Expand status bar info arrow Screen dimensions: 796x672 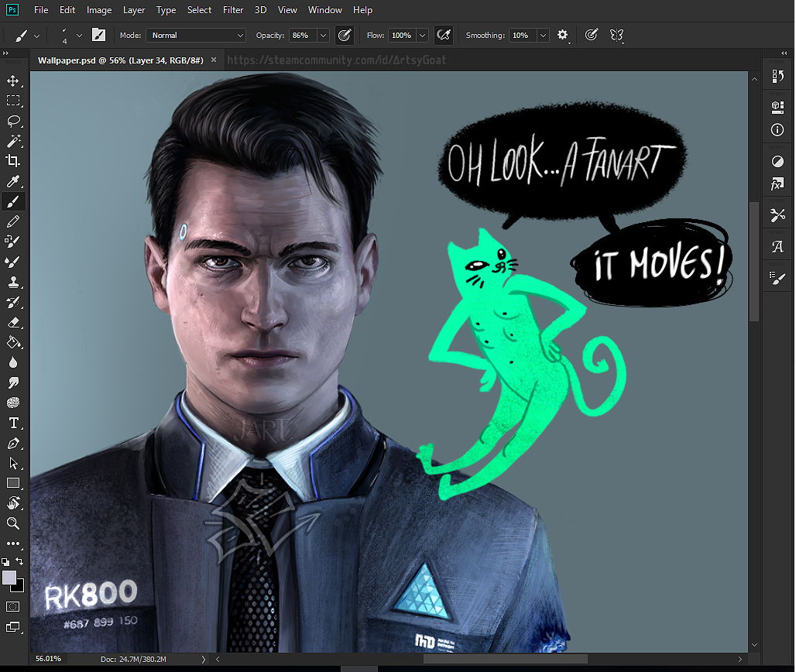[x=204, y=660]
